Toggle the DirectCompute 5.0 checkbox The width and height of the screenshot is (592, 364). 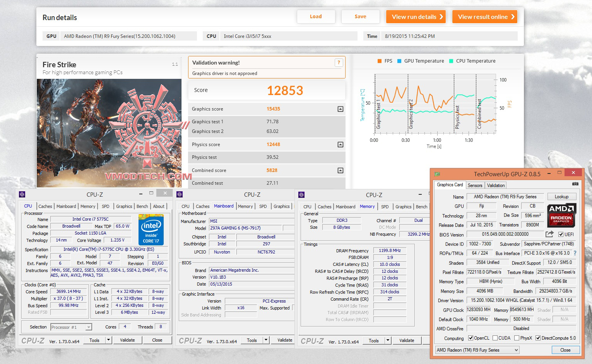(538, 338)
